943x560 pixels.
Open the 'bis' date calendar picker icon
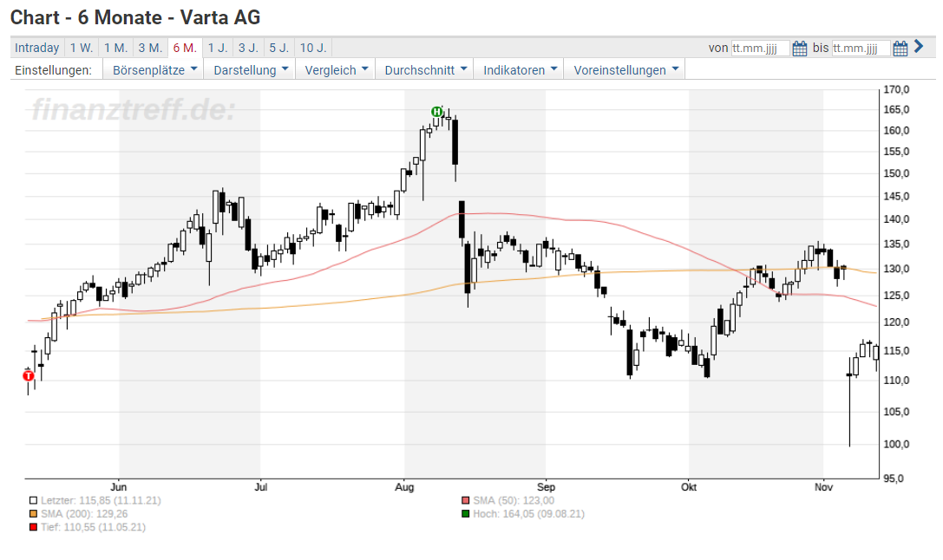click(x=900, y=48)
